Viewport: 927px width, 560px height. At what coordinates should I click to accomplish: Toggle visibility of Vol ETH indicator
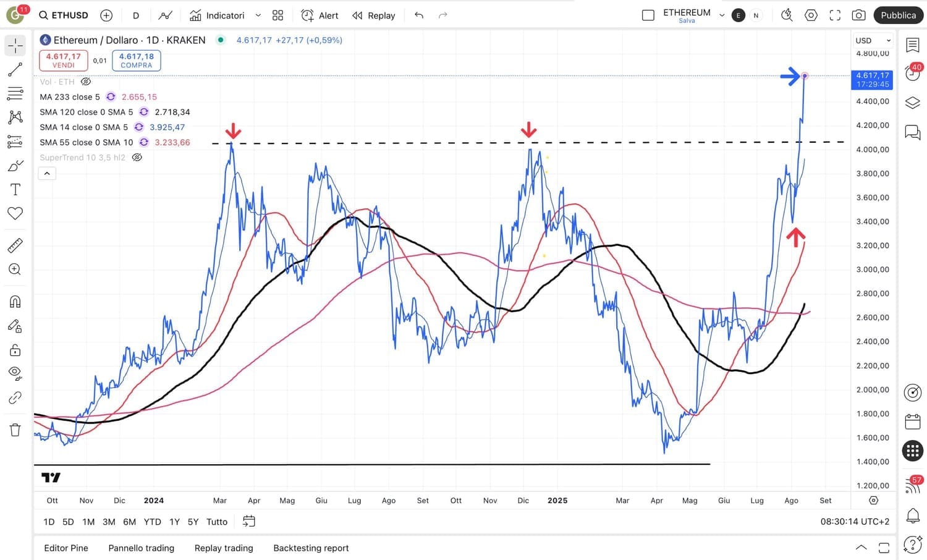(x=86, y=82)
